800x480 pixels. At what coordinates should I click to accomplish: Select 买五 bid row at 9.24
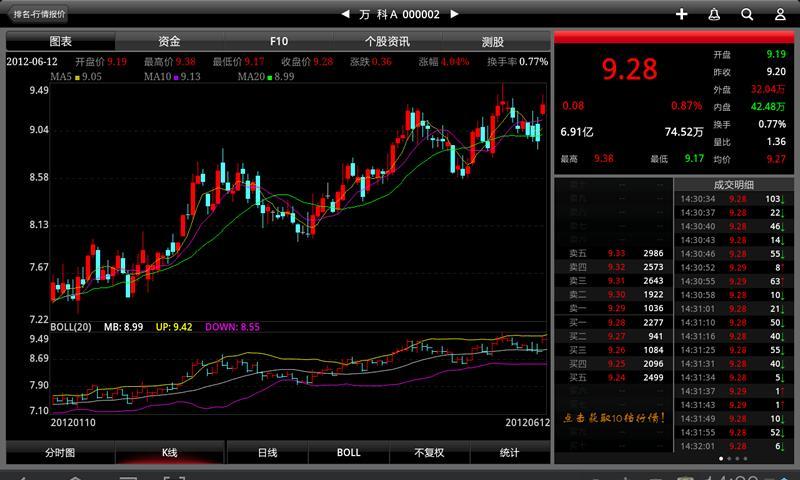tap(616, 378)
